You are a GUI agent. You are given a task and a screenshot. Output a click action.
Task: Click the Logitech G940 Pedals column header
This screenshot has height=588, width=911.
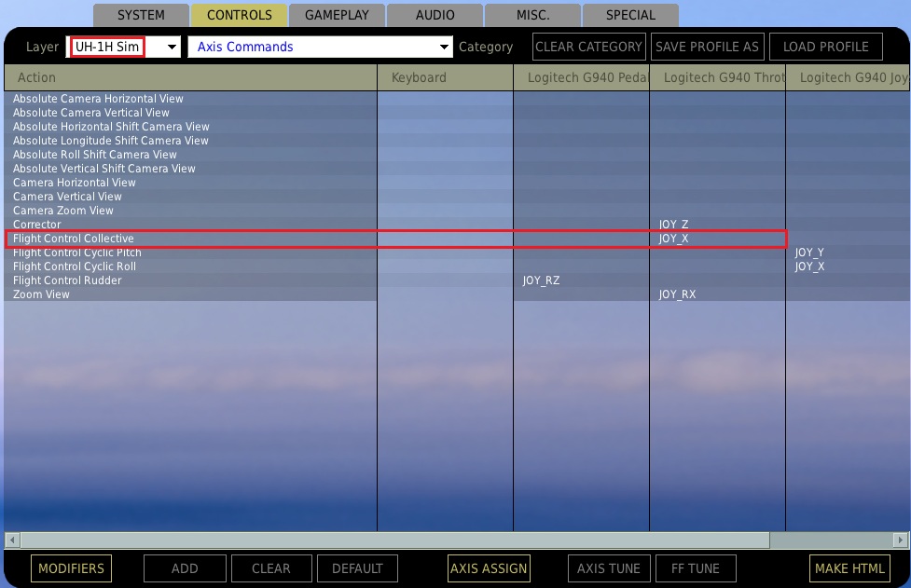tap(582, 77)
